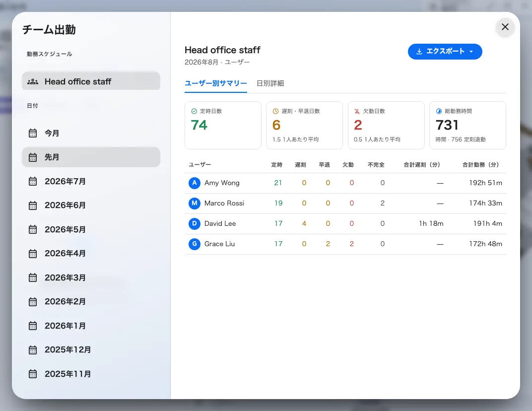Click David Lee's total 191h 4m
The width and height of the screenshot is (532, 411).
point(487,224)
